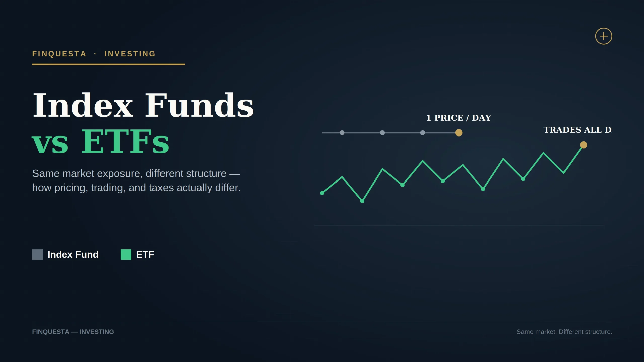Click the 'Same market. Different structure.' footer tagline
This screenshot has height=362, width=644.
point(564,332)
